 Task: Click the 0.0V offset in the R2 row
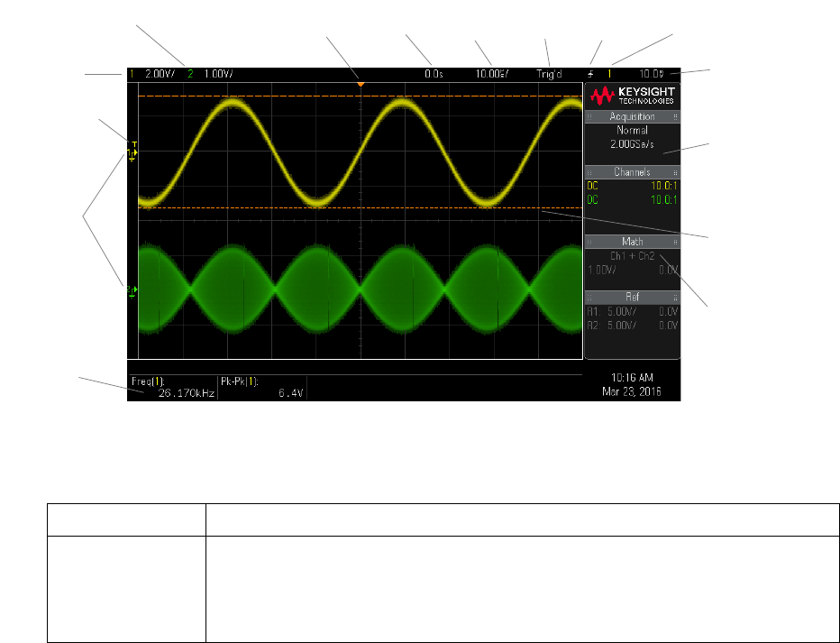tap(669, 326)
